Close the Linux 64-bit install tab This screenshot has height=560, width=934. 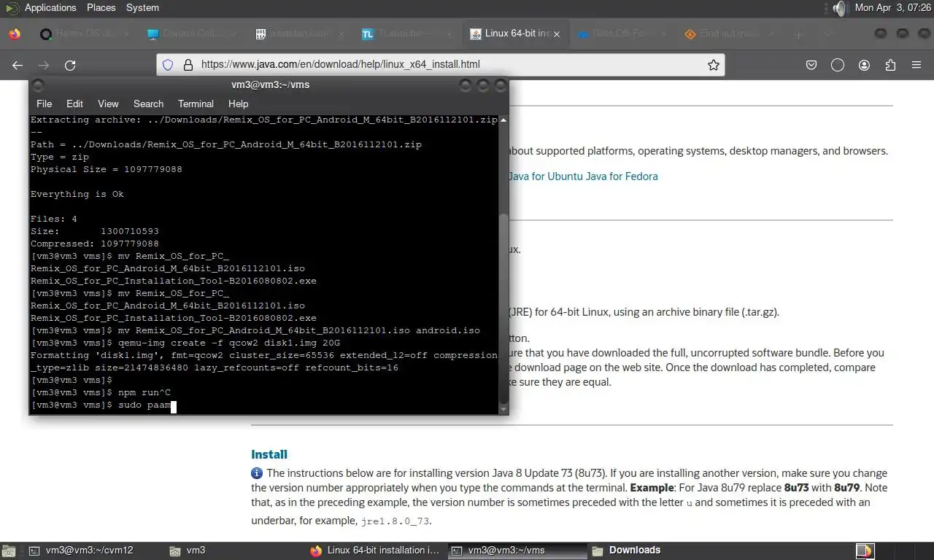tap(557, 34)
